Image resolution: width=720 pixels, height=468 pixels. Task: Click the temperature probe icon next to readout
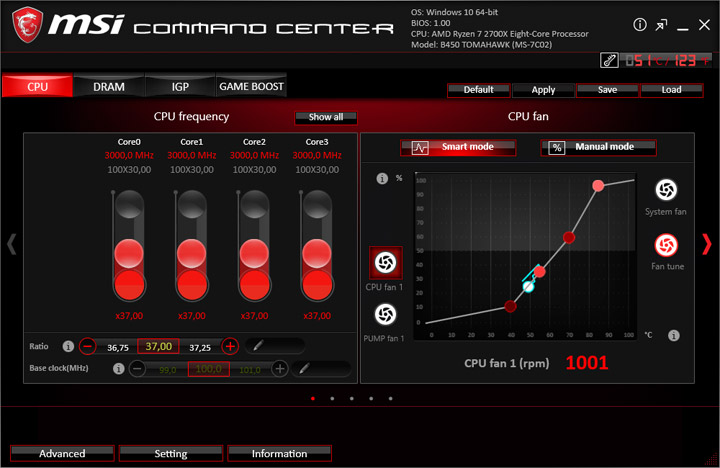coord(609,60)
